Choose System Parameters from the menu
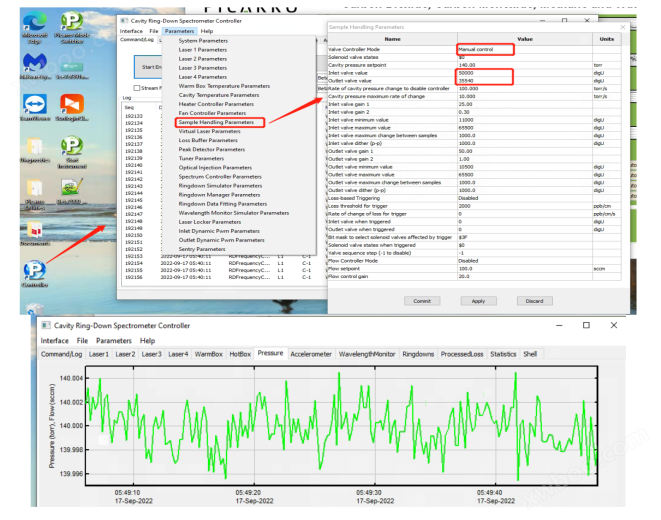 pos(203,41)
